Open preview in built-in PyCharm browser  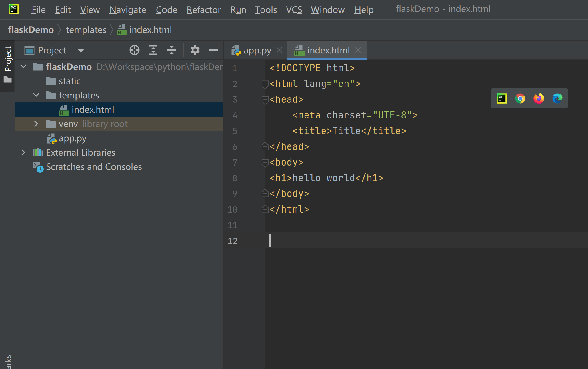pyautogui.click(x=502, y=98)
